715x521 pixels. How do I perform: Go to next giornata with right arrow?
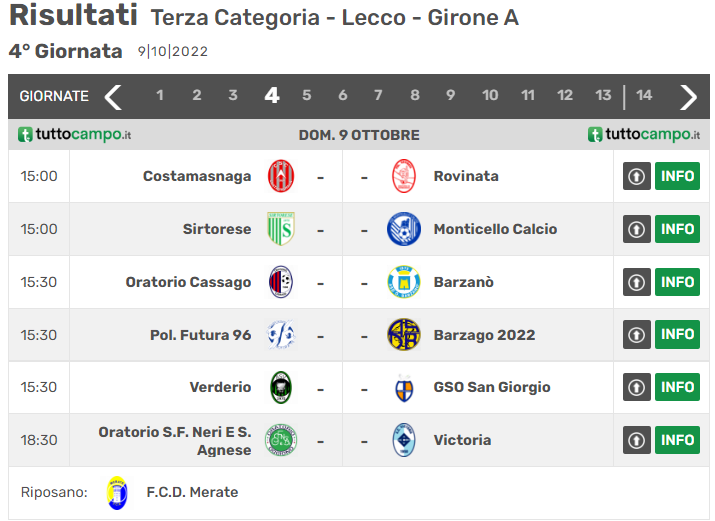pyautogui.click(x=689, y=96)
